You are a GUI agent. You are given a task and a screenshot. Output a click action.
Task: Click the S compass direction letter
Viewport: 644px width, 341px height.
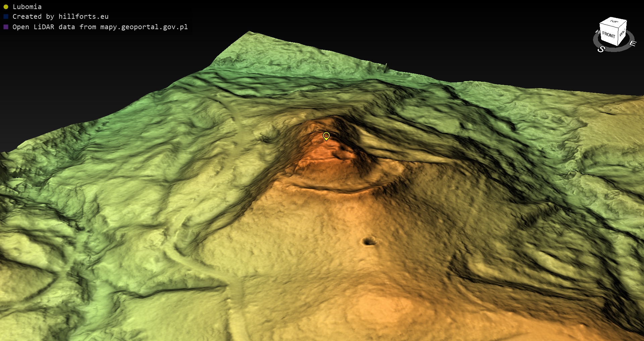tap(601, 49)
